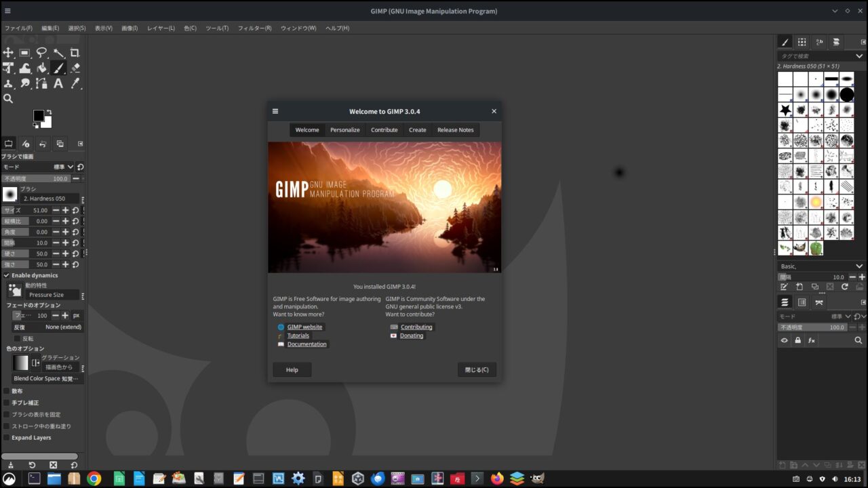
Task: Choose the Text tool
Action: pos(58,83)
